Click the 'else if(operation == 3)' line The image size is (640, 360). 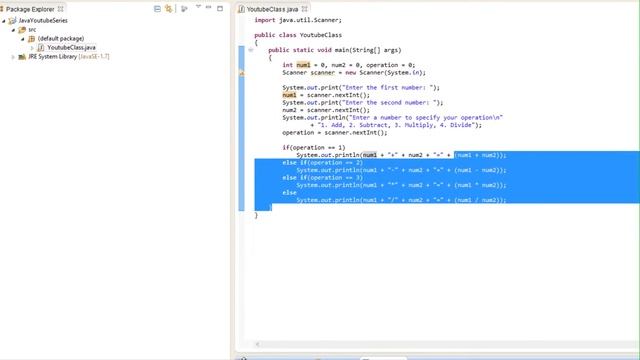pos(322,178)
